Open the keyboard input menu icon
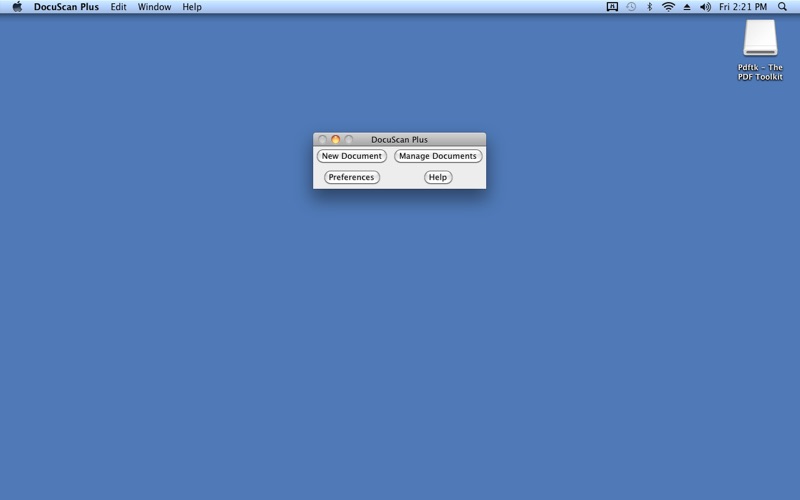 (612, 7)
